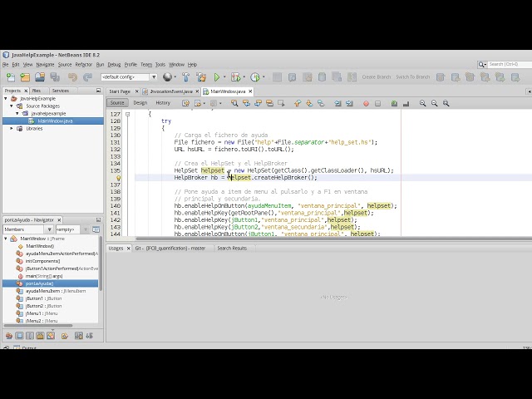Toggle the Navigator panel layout icon beside <empty>
The image size is (532, 399).
coord(96,229)
